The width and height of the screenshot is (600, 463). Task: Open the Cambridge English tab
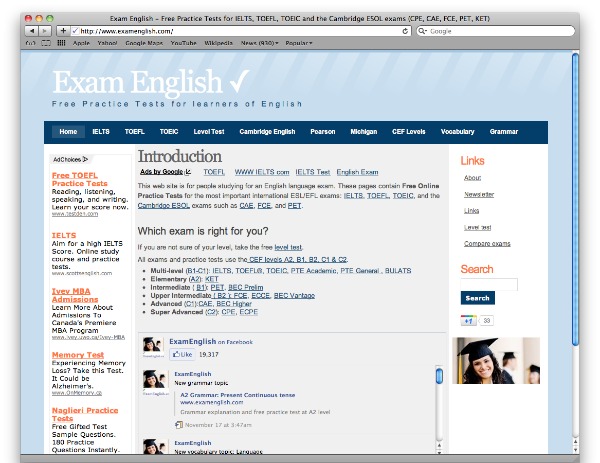click(x=267, y=132)
